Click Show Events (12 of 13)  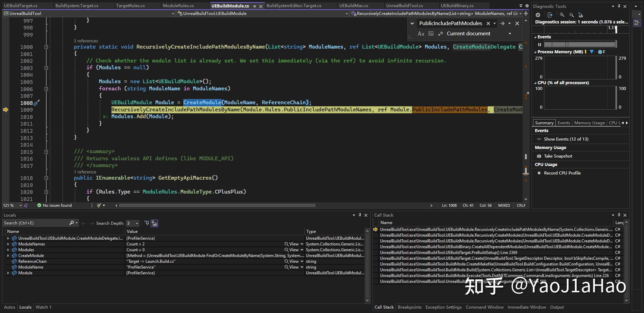point(566,139)
